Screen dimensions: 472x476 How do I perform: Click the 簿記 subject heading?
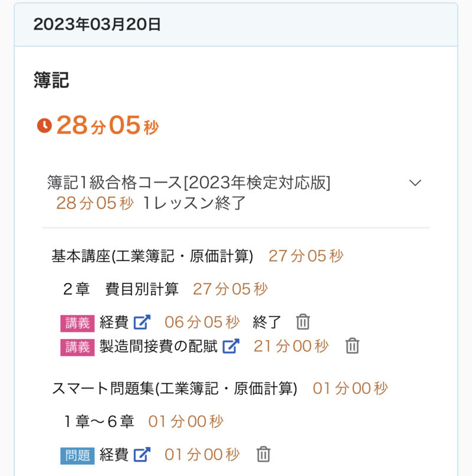51,80
